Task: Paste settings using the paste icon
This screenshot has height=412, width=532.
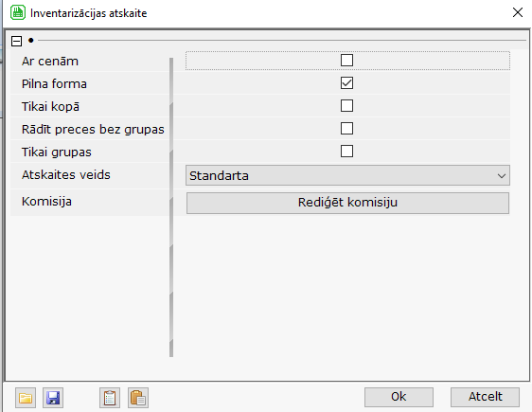Action: pos(138,398)
